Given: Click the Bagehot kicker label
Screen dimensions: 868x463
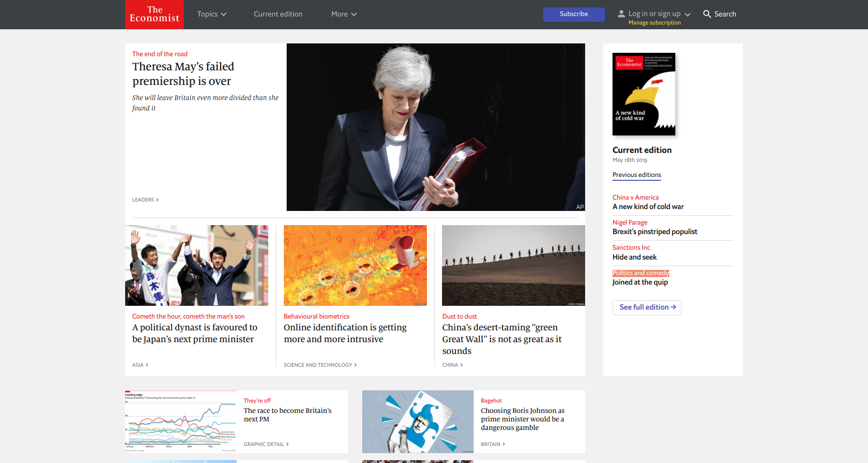Looking at the screenshot, I should [491, 401].
